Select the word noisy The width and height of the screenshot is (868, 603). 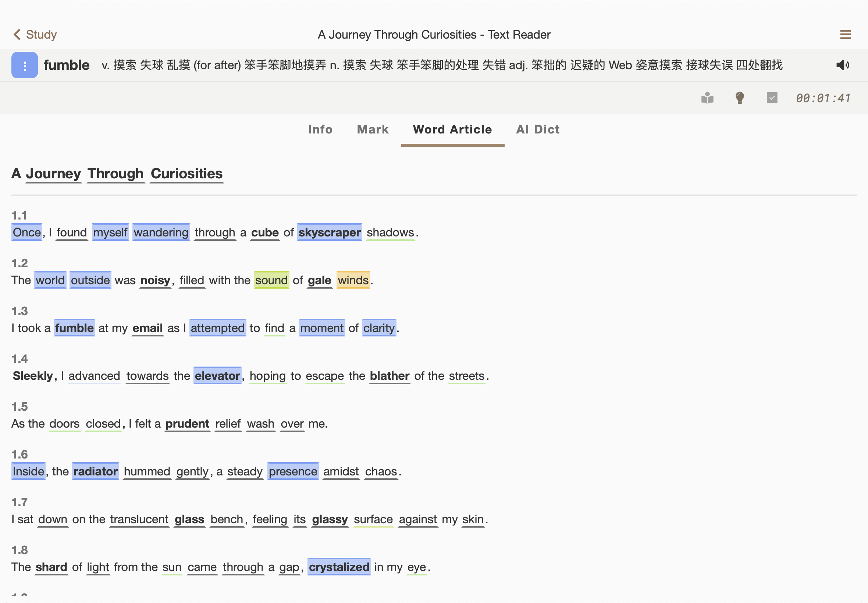[155, 280]
